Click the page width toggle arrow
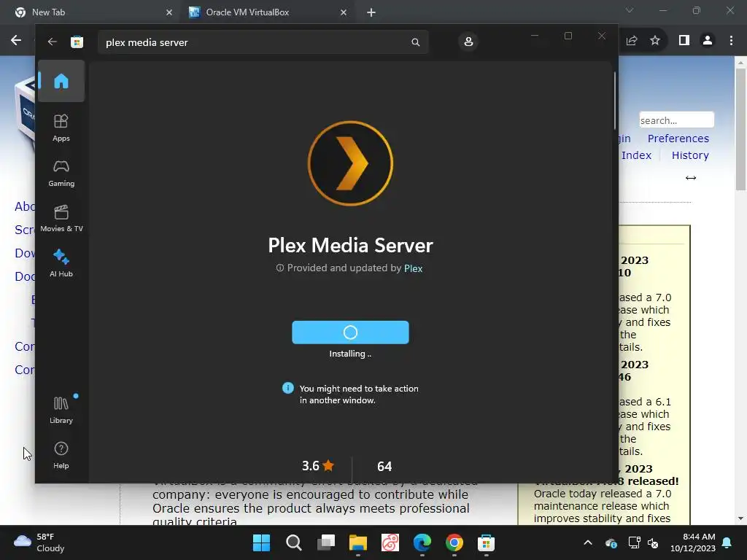This screenshot has width=747, height=560. point(691,178)
